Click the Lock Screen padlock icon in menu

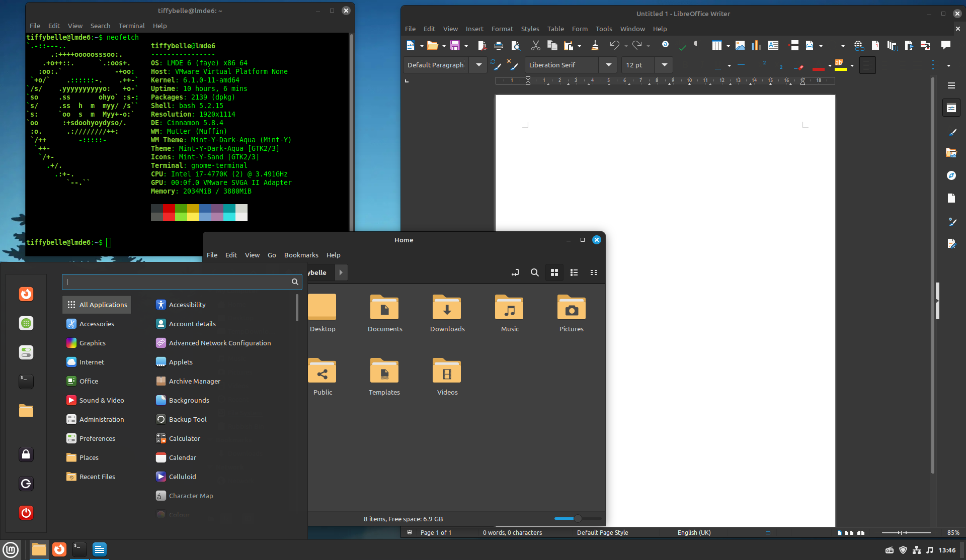coord(26,454)
